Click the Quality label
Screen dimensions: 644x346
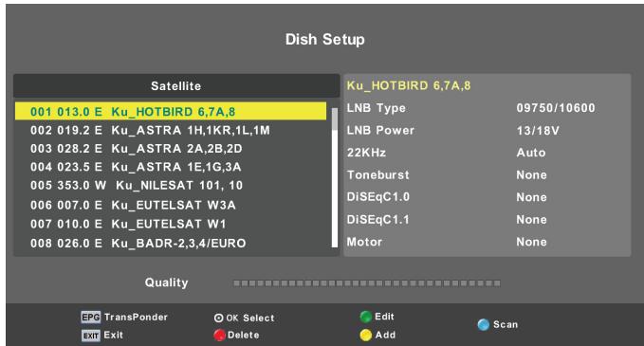(x=166, y=282)
